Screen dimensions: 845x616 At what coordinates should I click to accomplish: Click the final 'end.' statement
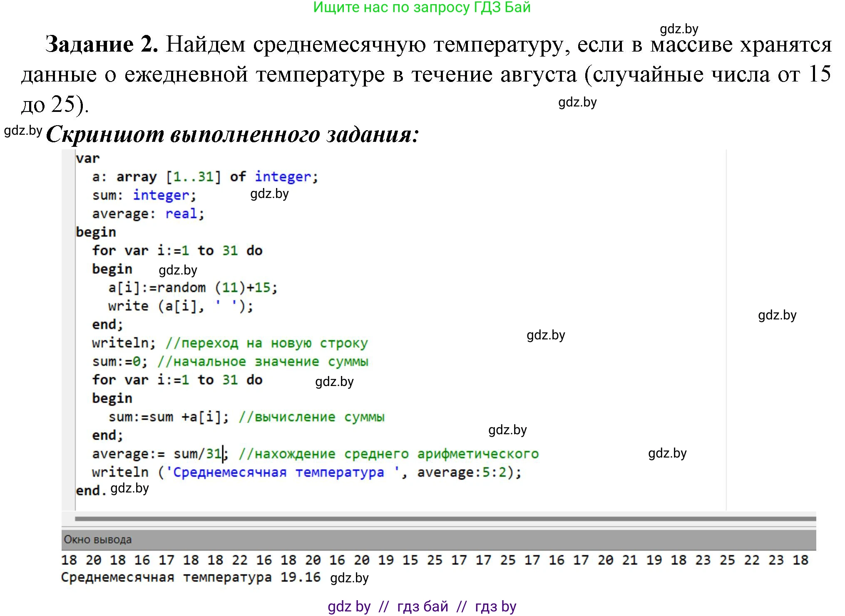coord(89,489)
